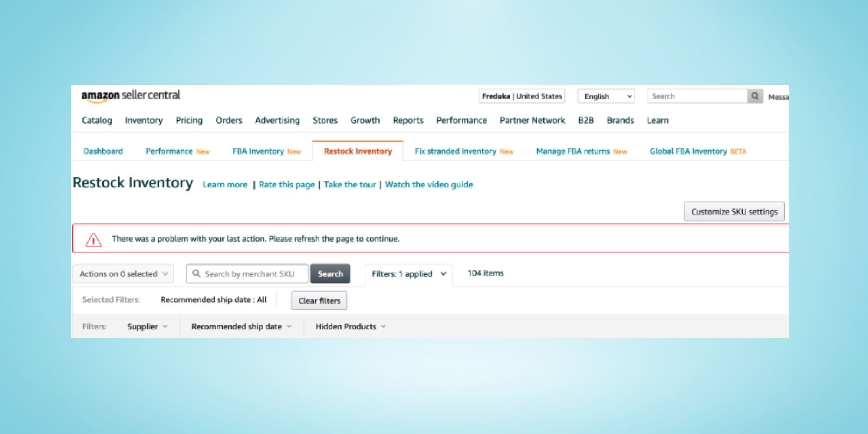Go to Manage FBA returns tab
Screen dimensions: 868x434
point(573,151)
